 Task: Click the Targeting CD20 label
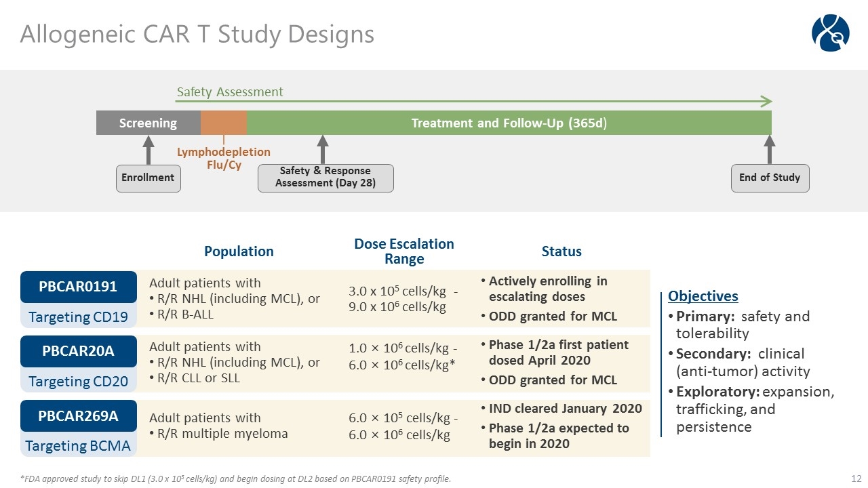tap(78, 381)
